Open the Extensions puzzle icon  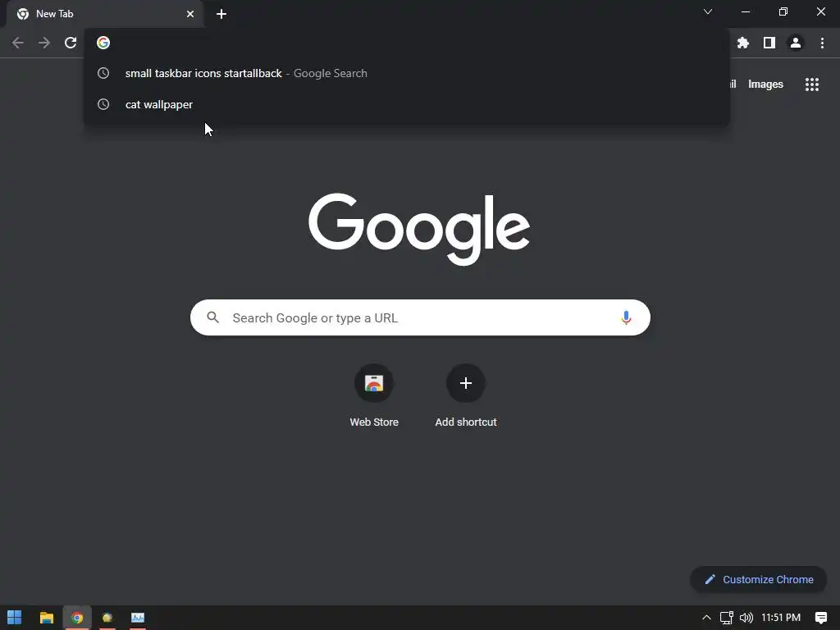click(x=743, y=43)
